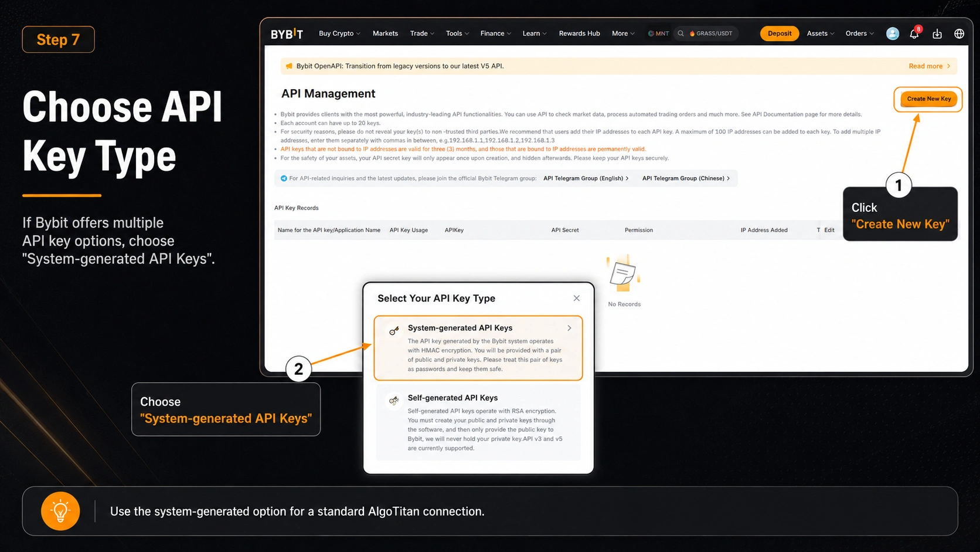Click the key icon for Self-generated API Keys
This screenshot has height=552, width=980.
tap(394, 401)
